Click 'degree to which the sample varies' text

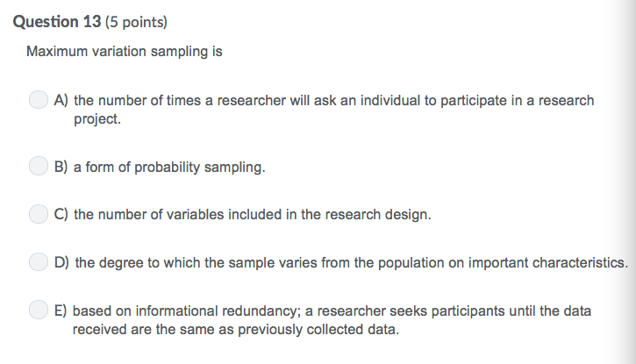pos(351,262)
